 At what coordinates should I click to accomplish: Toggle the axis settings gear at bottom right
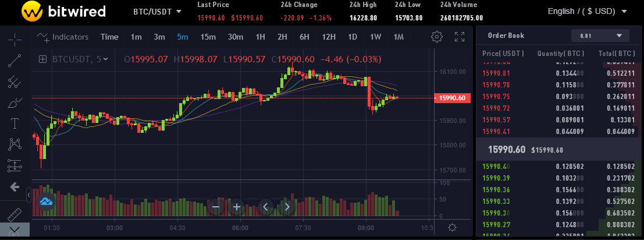pyautogui.click(x=453, y=228)
